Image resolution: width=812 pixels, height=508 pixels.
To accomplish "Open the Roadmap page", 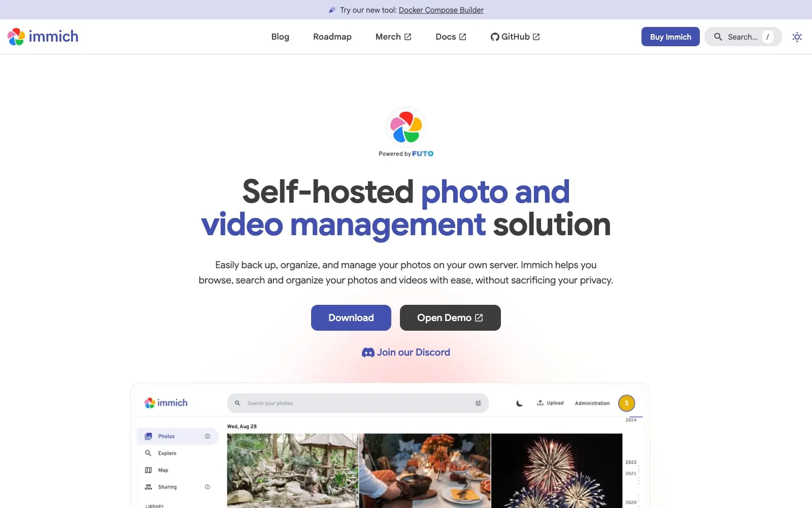I will 332,37.
